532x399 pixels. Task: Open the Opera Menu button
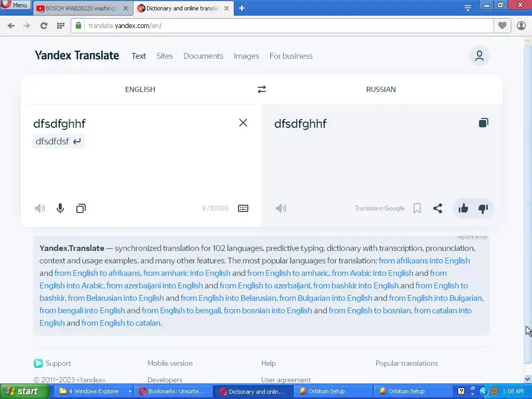16,5
